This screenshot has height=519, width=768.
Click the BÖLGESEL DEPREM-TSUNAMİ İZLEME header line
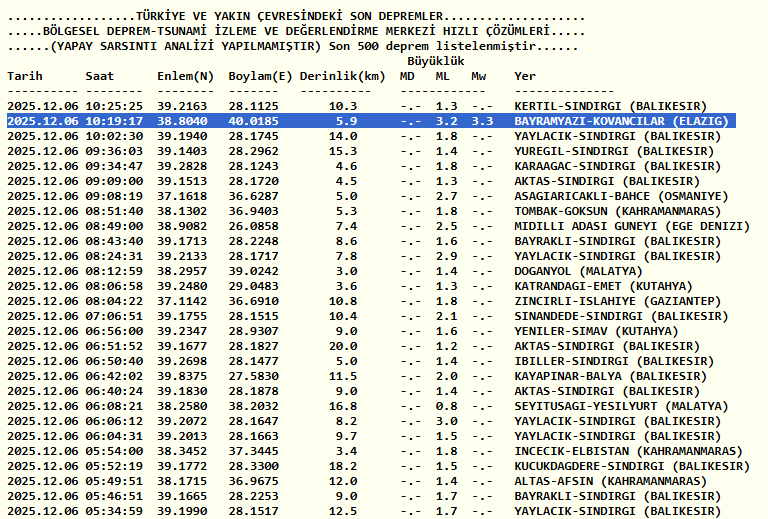pyautogui.click(x=296, y=31)
